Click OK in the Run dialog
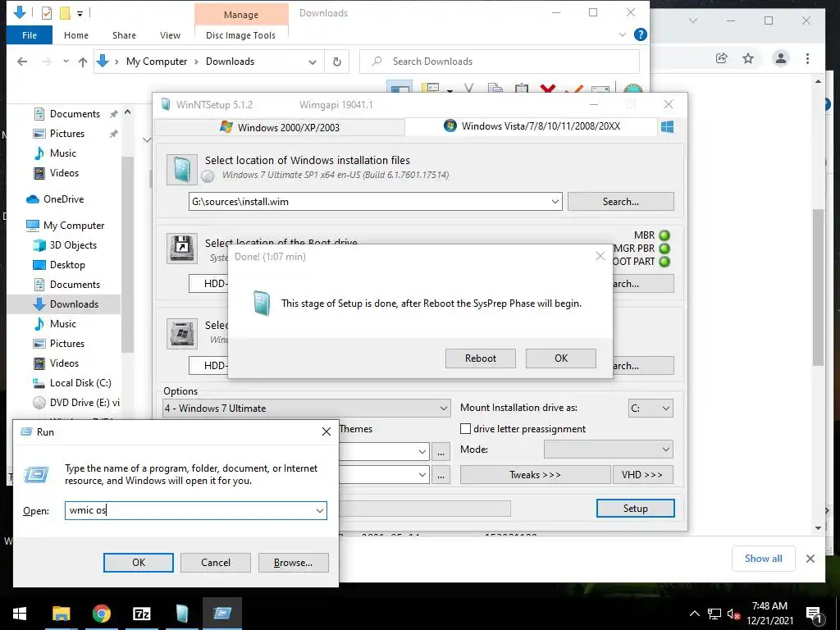840x630 pixels. [138, 563]
